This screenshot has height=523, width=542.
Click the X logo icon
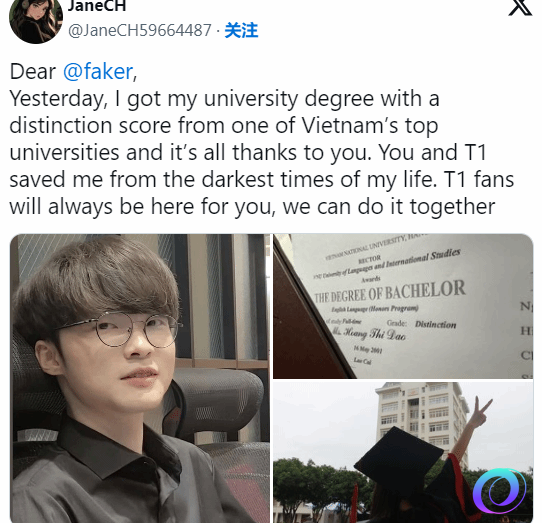click(520, 7)
